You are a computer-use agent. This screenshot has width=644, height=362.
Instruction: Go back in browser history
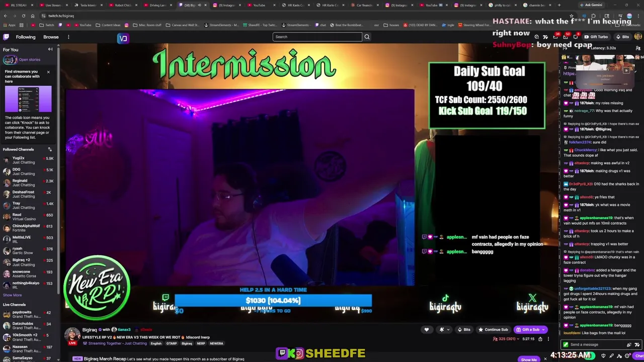6,16
